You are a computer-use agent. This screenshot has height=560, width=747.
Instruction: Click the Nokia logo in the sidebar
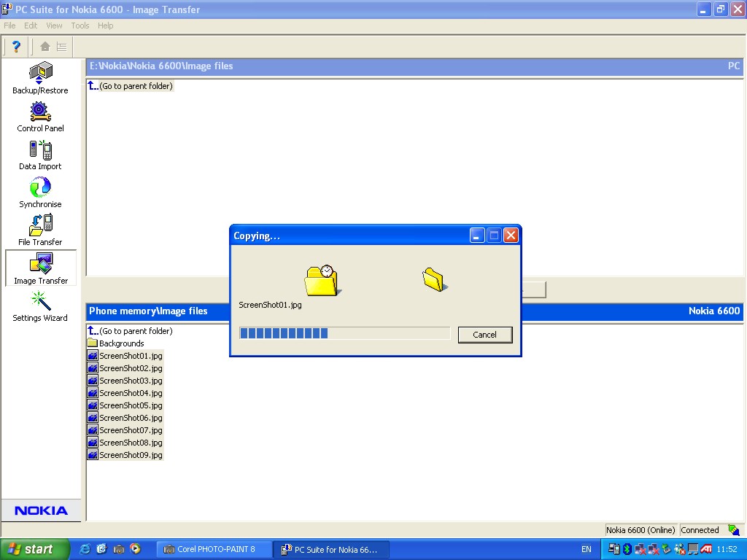point(41,510)
